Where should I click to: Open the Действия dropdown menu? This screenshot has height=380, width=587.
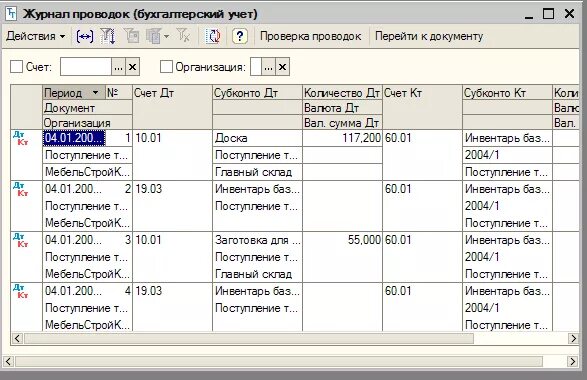pos(36,36)
